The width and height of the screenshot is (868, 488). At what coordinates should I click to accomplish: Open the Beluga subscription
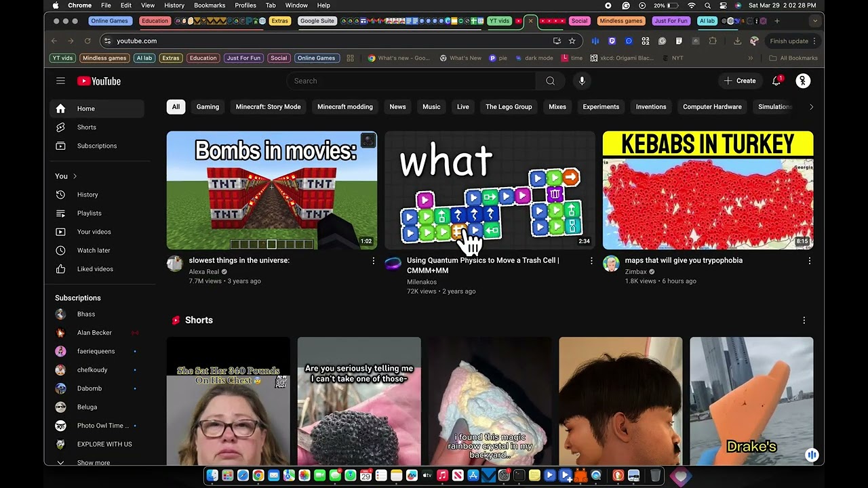tap(97, 407)
